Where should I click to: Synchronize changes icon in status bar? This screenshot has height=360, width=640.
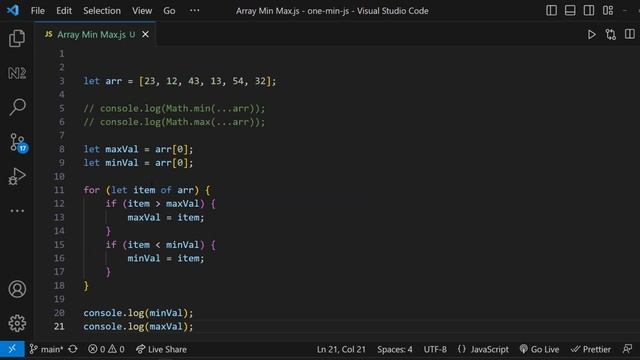coord(73,349)
